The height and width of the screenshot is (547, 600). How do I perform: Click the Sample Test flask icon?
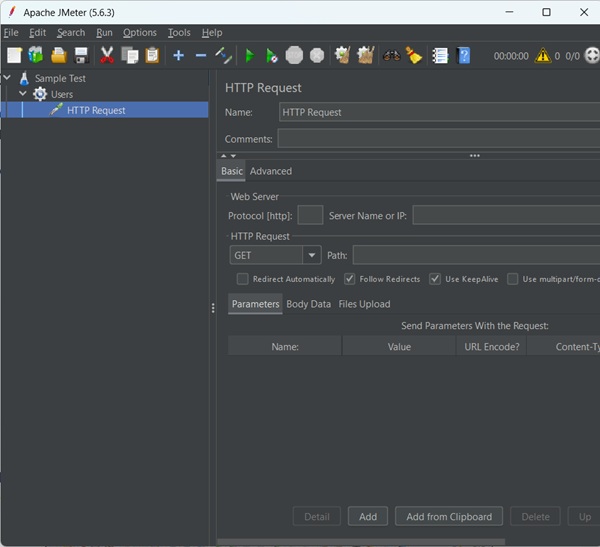24,78
